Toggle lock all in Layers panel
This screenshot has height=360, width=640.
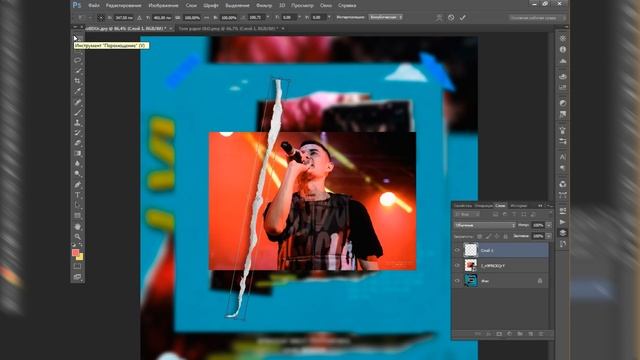(x=506, y=236)
